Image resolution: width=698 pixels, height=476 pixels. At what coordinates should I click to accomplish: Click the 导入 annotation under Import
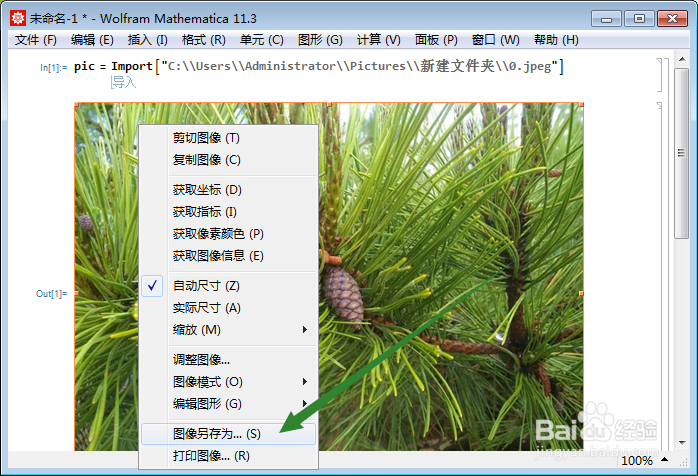(x=124, y=82)
